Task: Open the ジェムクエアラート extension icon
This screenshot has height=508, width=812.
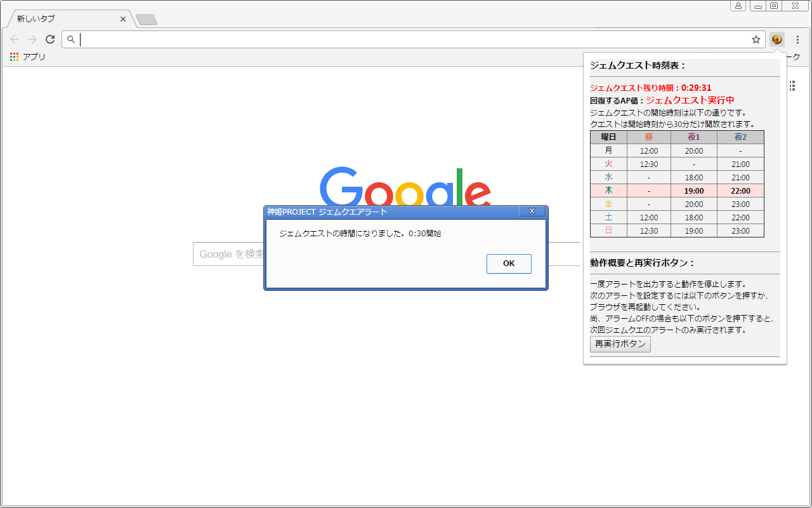Action: click(x=777, y=39)
